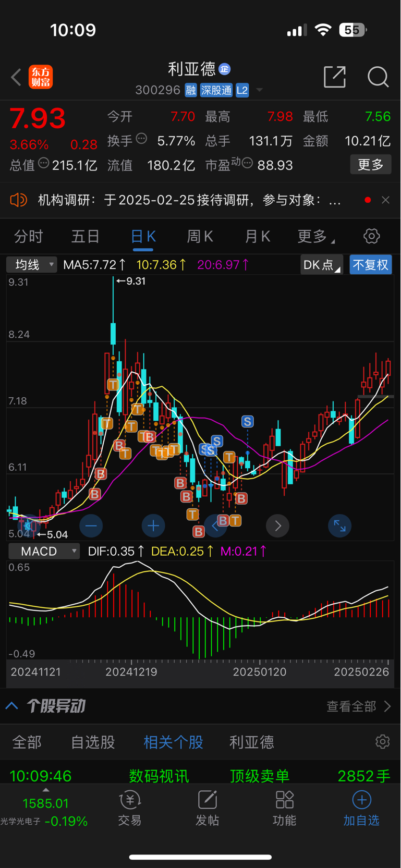Tap the 市盈 info bubble icon
Image resolution: width=401 pixels, height=868 pixels.
(247, 163)
